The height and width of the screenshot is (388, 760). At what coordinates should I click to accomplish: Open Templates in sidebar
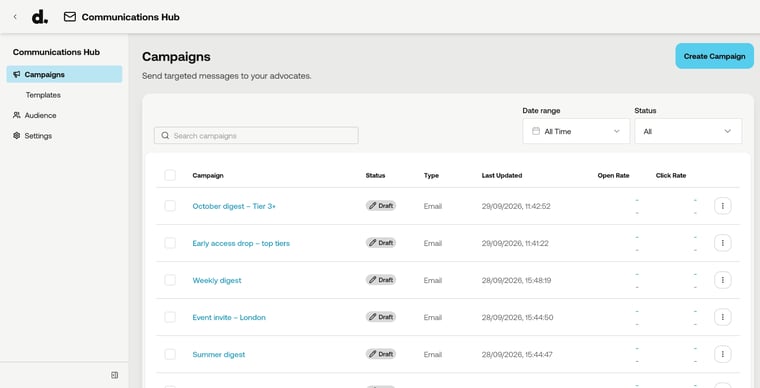pos(43,95)
